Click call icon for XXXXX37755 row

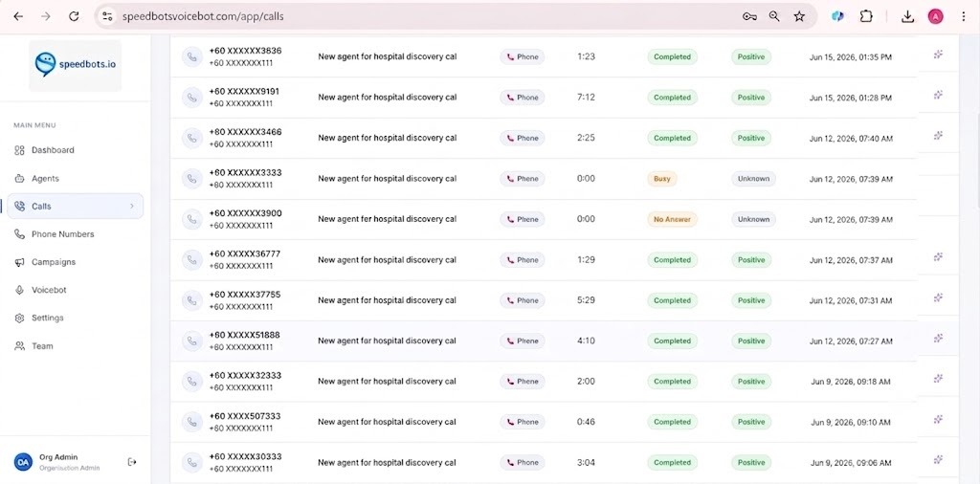pyautogui.click(x=191, y=300)
